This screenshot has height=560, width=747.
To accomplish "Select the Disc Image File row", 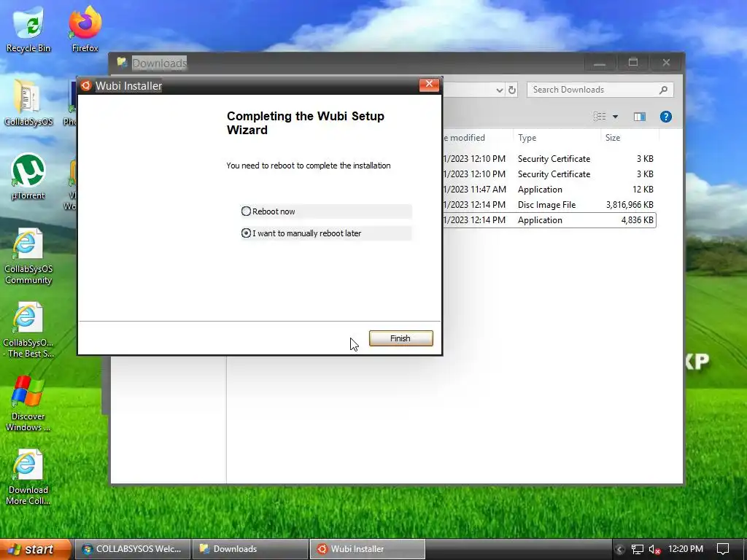I will click(x=549, y=205).
